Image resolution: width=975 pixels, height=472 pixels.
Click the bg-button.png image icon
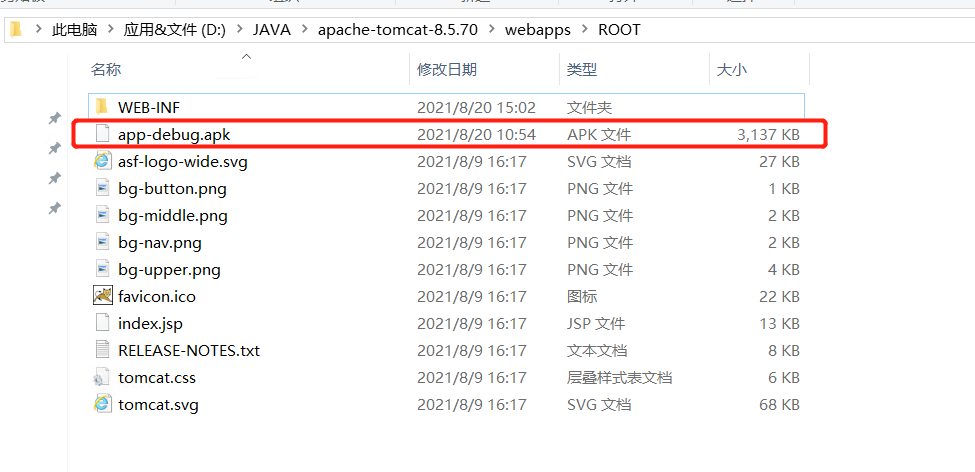pos(102,188)
